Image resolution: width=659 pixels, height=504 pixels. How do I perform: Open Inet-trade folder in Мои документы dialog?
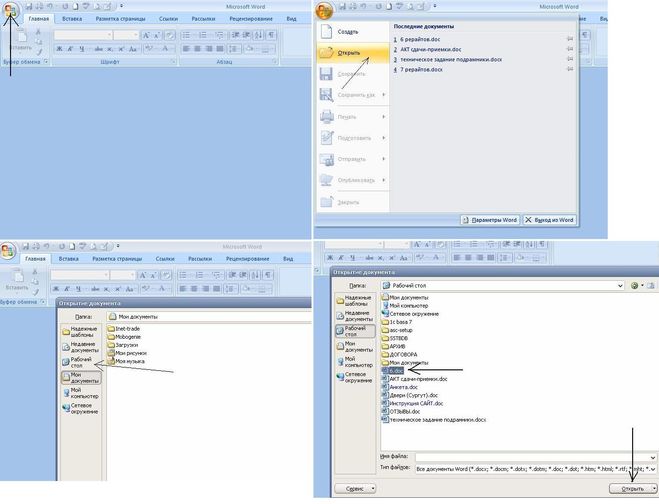[x=124, y=329]
